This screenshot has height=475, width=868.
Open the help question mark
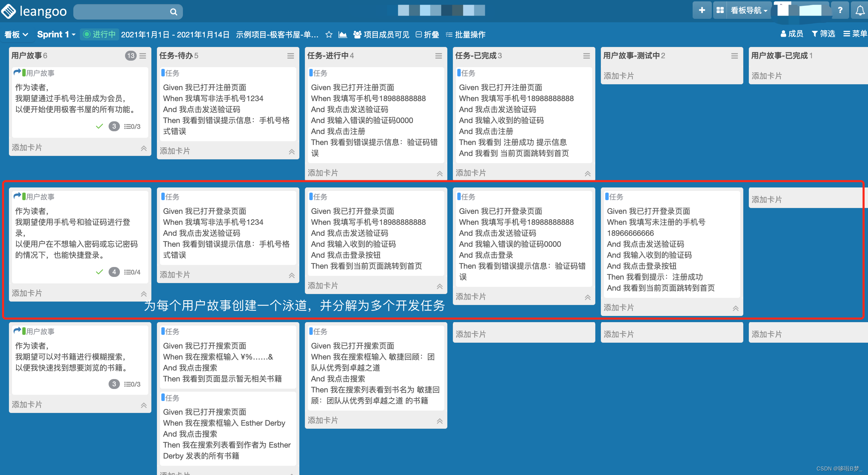(840, 10)
